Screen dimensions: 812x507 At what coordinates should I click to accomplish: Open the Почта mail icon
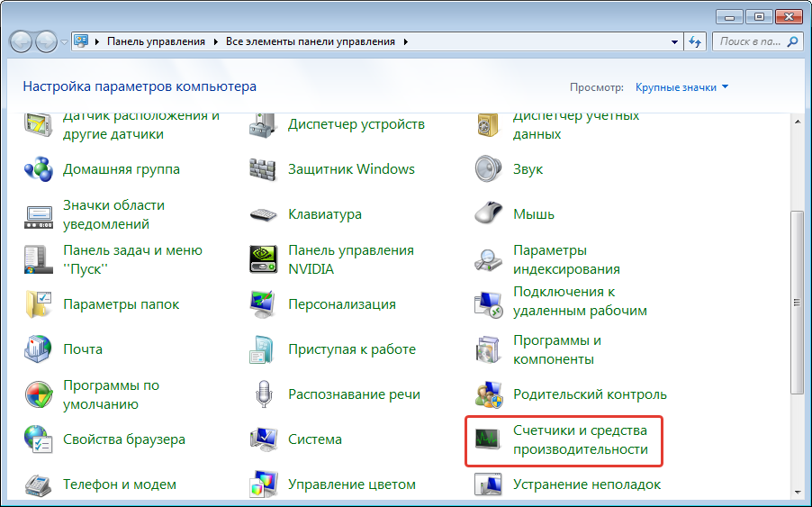[38, 349]
